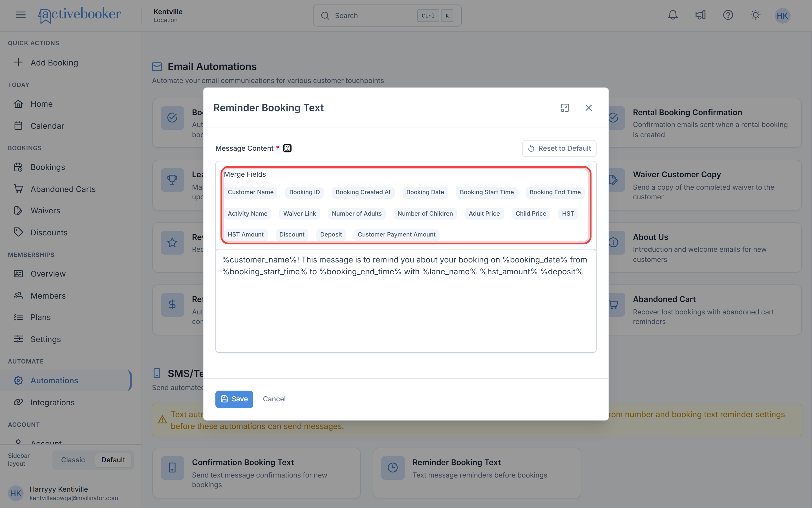This screenshot has width=812, height=508.
Task: Reset message to default
Action: coord(559,148)
